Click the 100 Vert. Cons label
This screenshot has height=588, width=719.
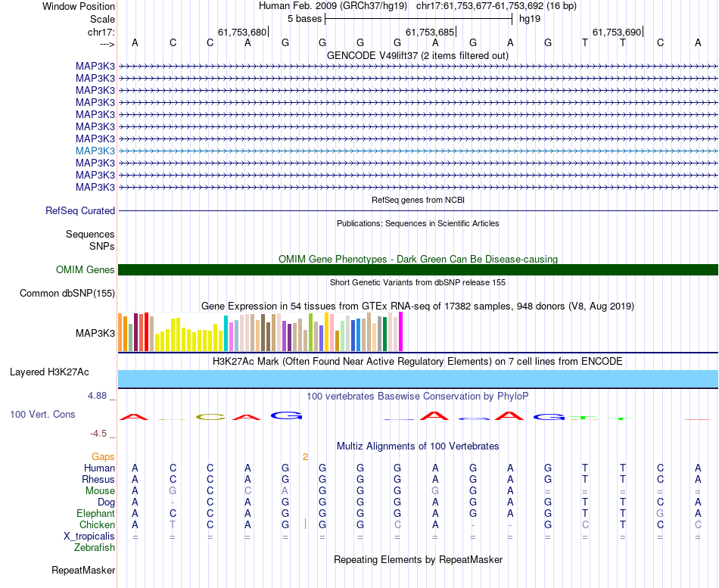tap(42, 414)
